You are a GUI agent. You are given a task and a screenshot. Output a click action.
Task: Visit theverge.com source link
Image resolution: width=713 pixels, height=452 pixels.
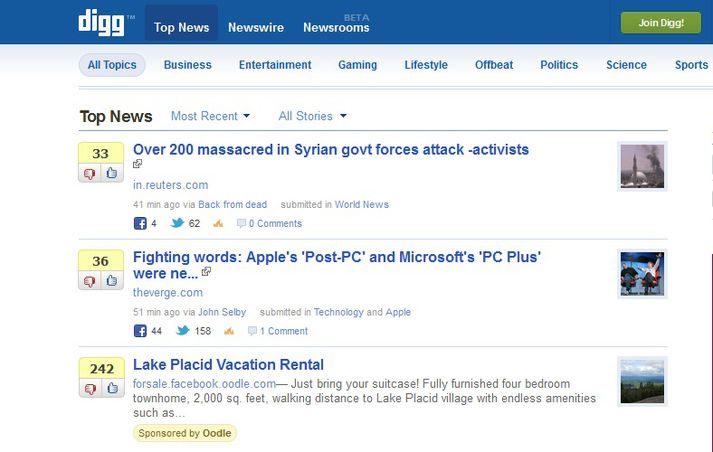pyautogui.click(x=168, y=292)
